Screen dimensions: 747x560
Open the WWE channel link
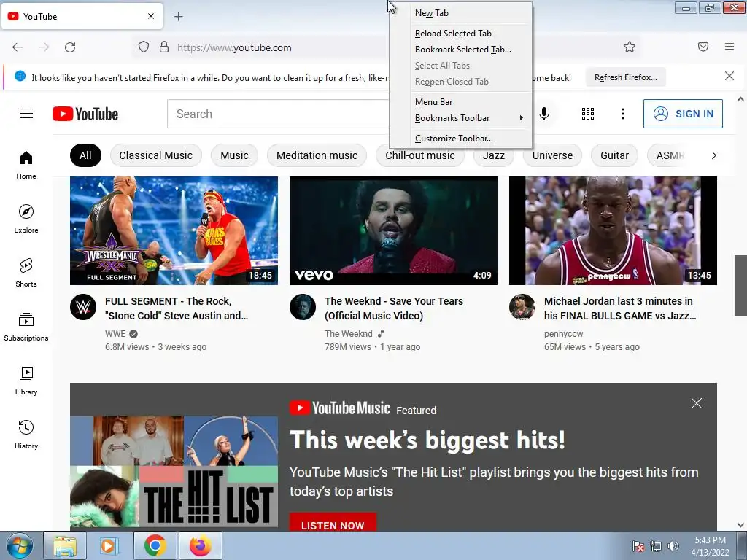click(x=115, y=334)
